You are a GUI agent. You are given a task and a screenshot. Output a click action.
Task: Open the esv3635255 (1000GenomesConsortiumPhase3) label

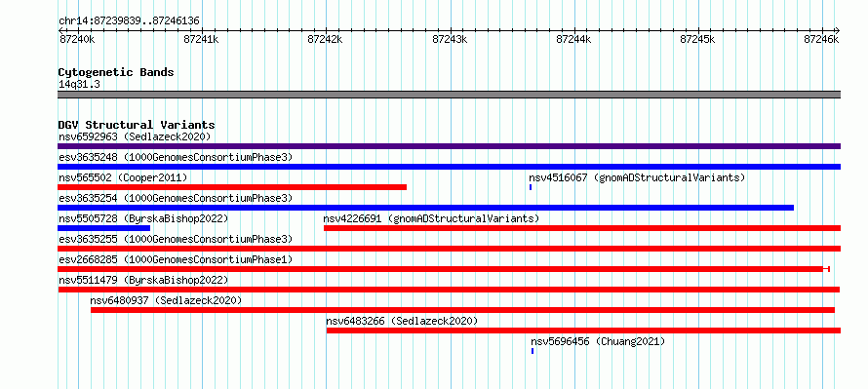[x=176, y=239]
